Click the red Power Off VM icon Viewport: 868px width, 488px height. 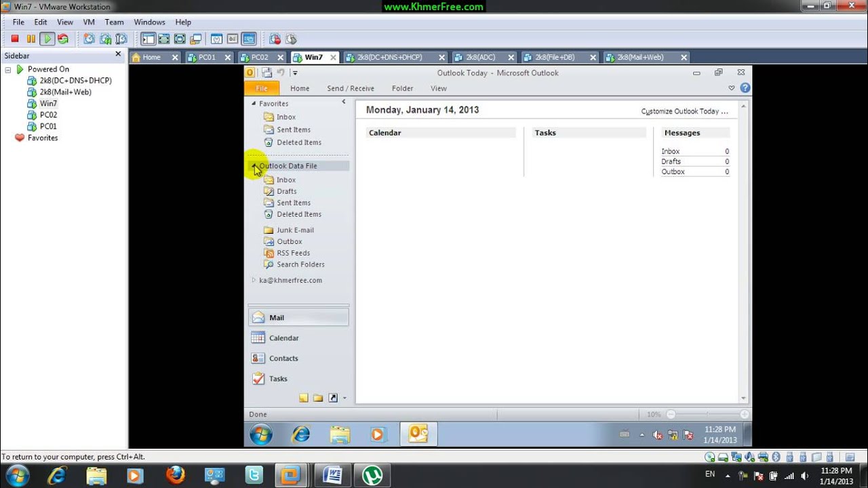(x=15, y=39)
